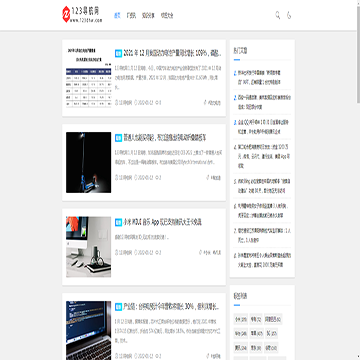This screenshot has height=360, width=360.
Task: Click the comment bubble icon under the scooter article
Action: [157, 178]
